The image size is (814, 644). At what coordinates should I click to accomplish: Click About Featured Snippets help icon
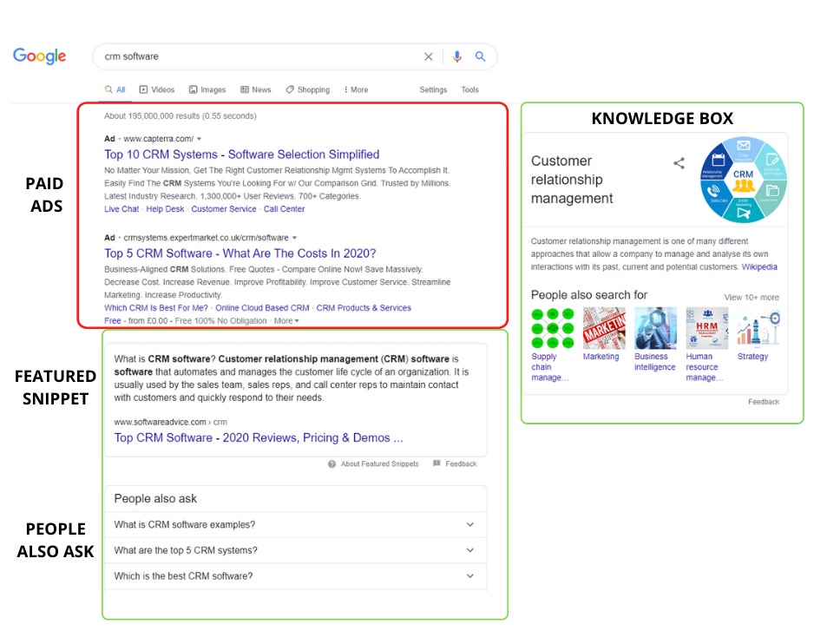(332, 463)
